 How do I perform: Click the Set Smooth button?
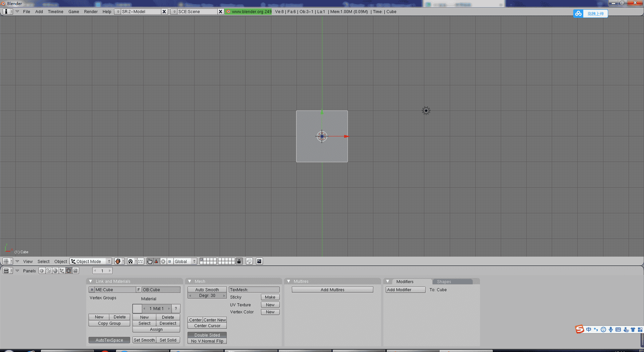(144, 340)
